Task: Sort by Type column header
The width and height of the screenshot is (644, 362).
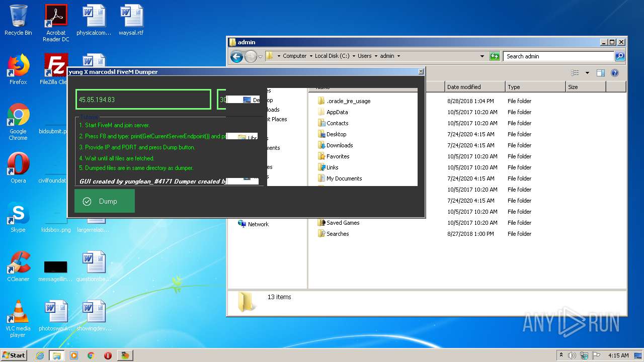Action: point(535,87)
